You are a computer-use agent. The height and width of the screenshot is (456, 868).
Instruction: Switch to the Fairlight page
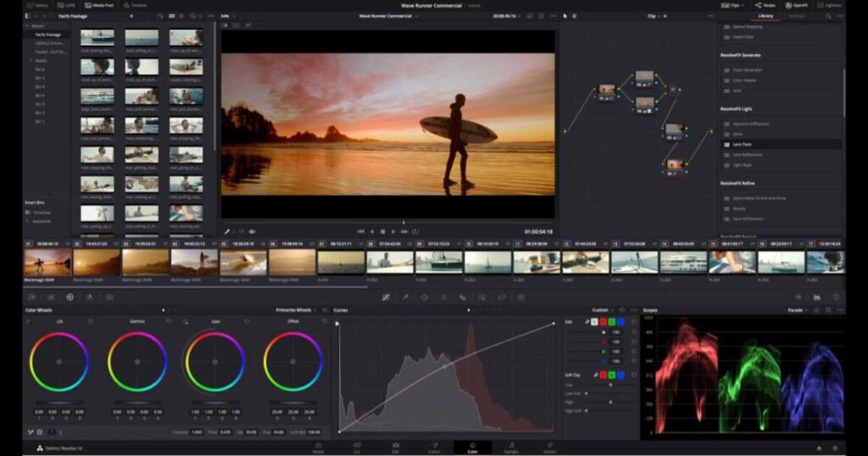click(x=511, y=448)
